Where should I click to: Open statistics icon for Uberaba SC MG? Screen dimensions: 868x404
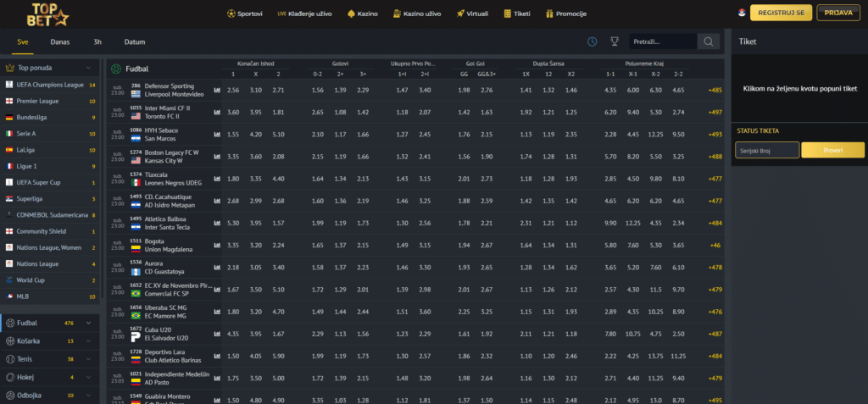217,312
